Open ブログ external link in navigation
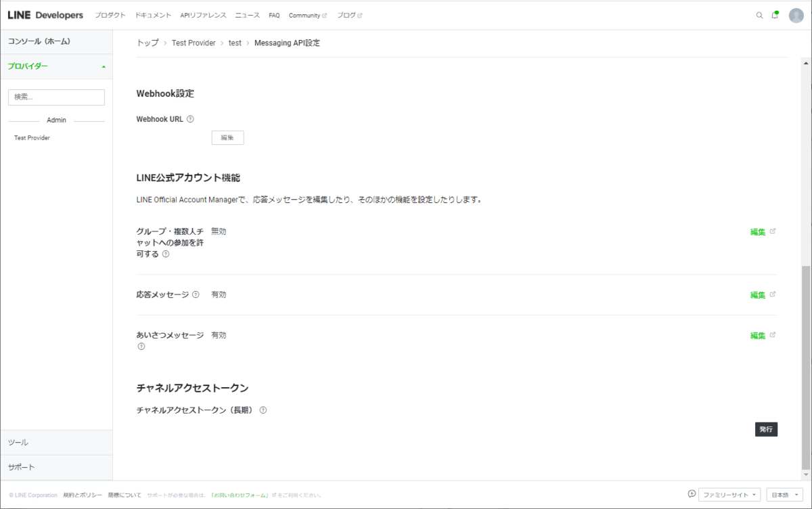 pyautogui.click(x=349, y=15)
